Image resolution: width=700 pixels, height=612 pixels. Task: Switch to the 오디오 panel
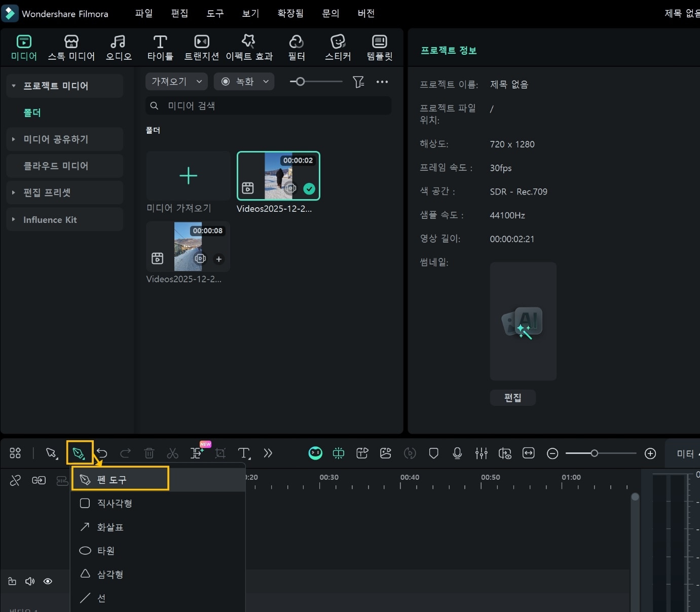118,47
